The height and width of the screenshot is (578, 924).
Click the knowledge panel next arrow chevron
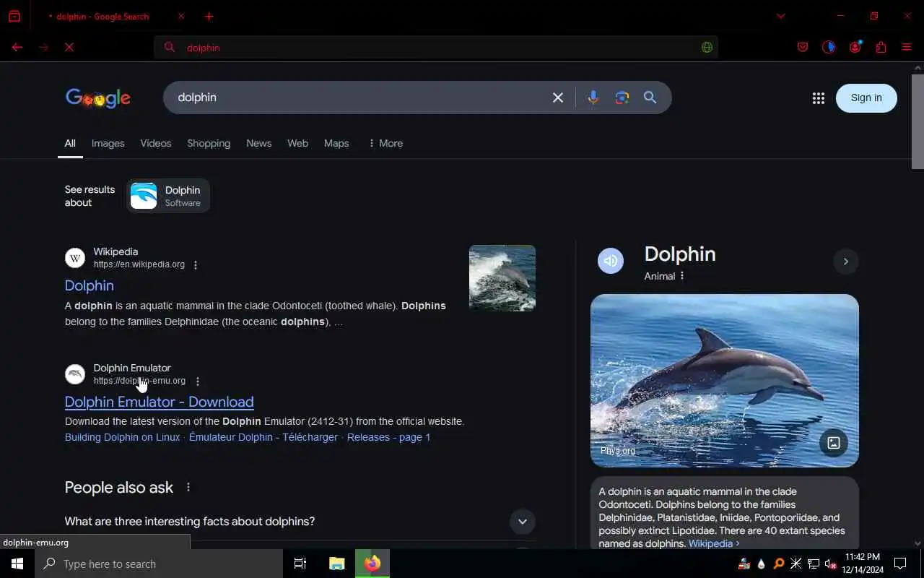point(846,262)
